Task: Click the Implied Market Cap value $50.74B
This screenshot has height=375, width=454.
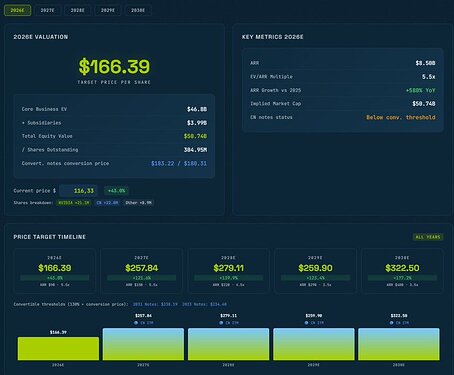Action: [424, 104]
